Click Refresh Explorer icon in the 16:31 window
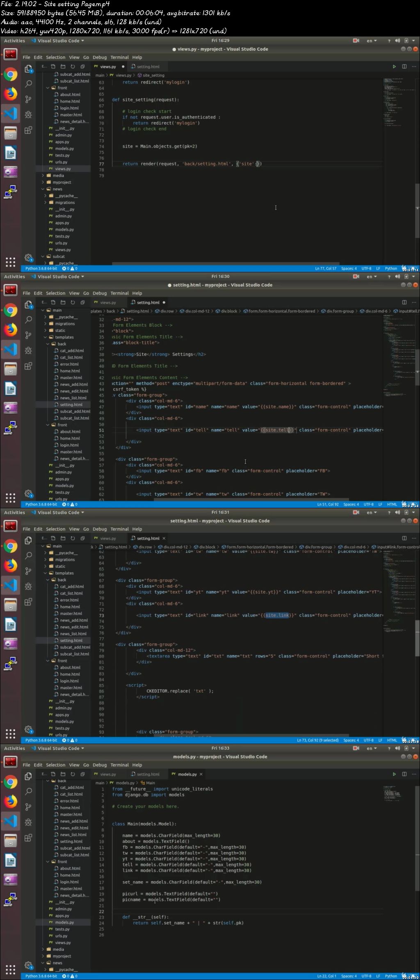 click(73, 538)
